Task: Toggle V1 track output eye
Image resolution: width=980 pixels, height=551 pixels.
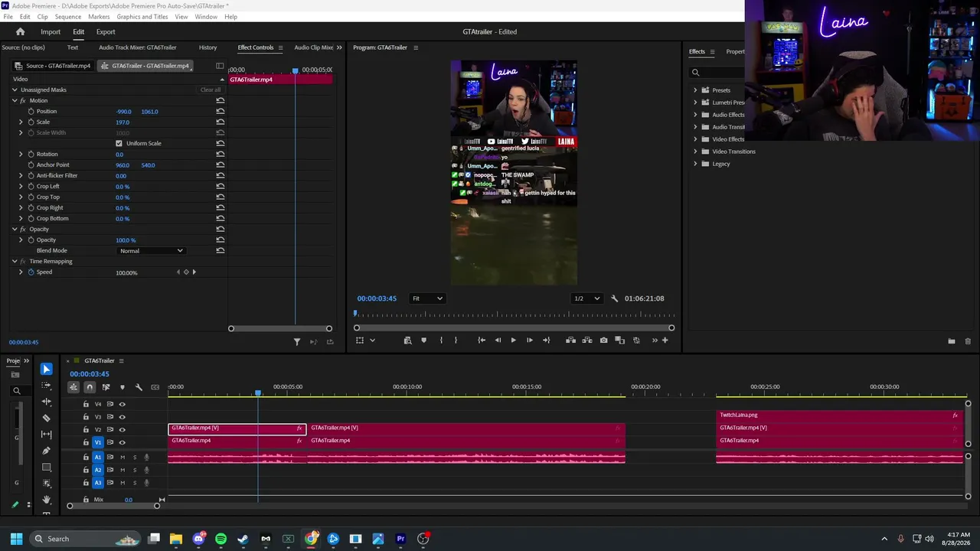Action: point(122,442)
